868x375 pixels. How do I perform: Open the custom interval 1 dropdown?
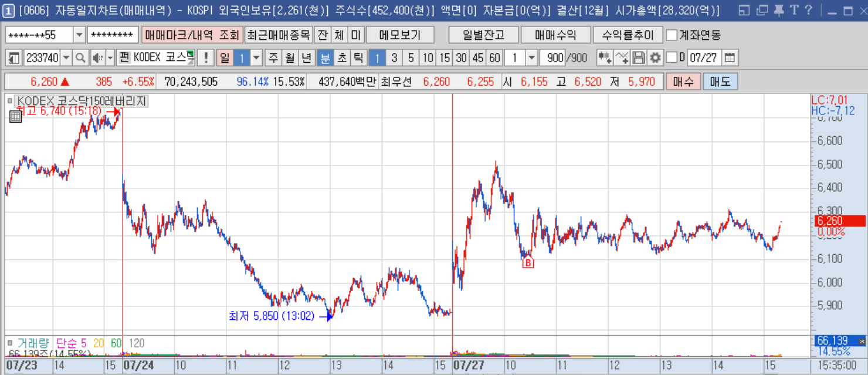point(531,58)
